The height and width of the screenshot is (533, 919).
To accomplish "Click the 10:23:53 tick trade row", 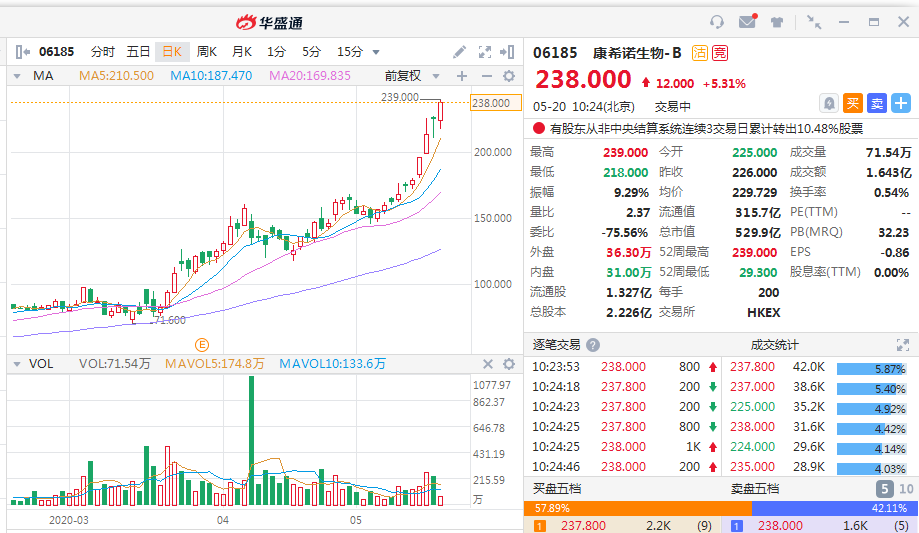I will [624, 367].
